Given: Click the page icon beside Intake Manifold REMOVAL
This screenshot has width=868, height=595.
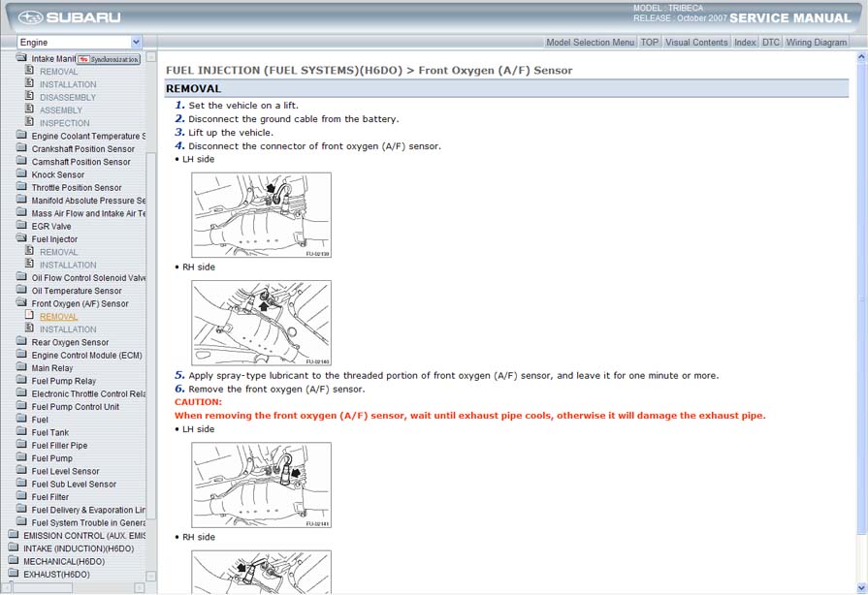Looking at the screenshot, I should (29, 71).
